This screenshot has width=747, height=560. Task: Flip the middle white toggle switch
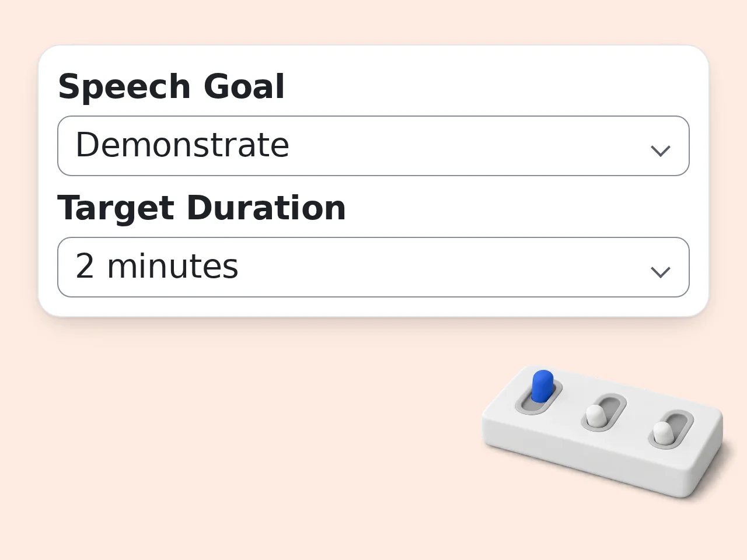(604, 412)
